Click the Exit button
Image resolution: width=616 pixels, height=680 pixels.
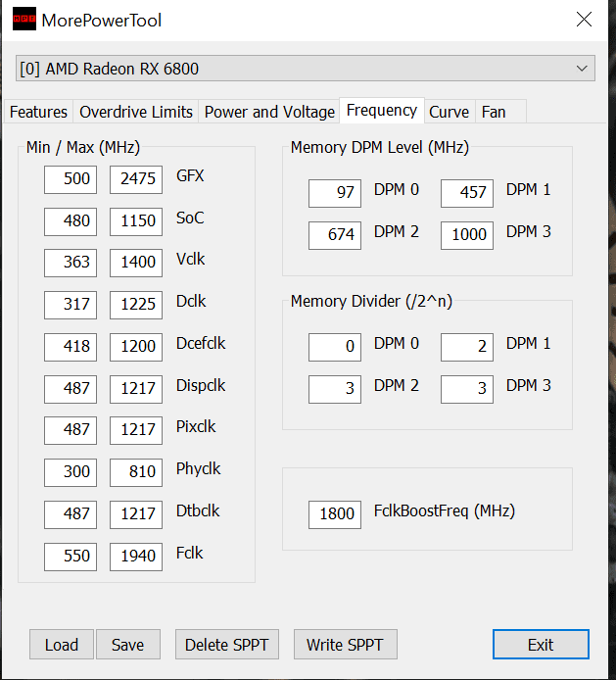(x=541, y=644)
